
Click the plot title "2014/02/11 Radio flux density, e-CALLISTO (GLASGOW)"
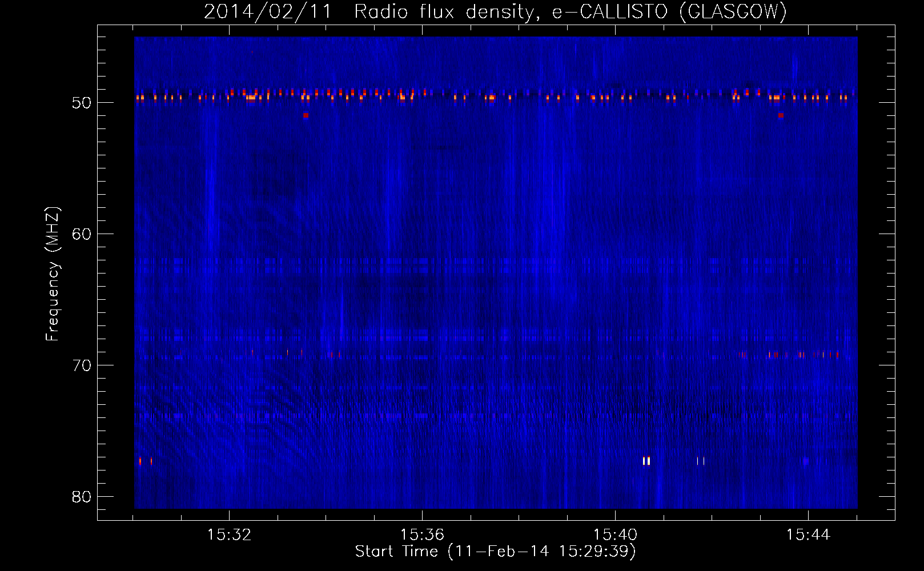[x=496, y=11]
